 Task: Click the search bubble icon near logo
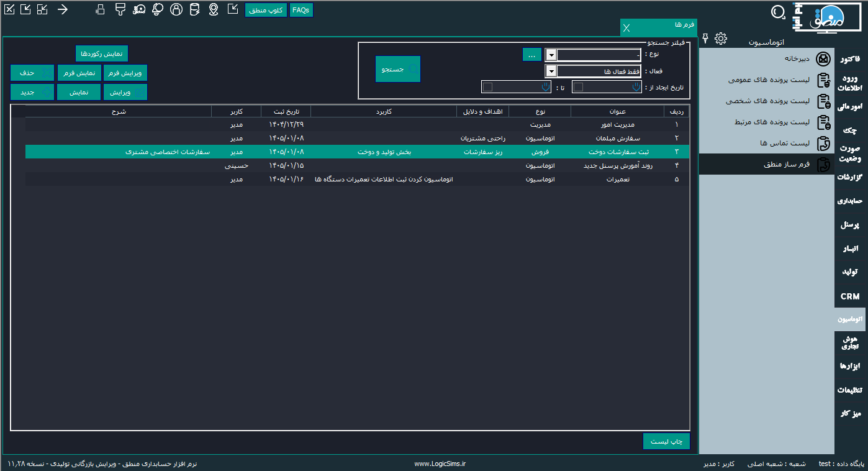tap(778, 12)
